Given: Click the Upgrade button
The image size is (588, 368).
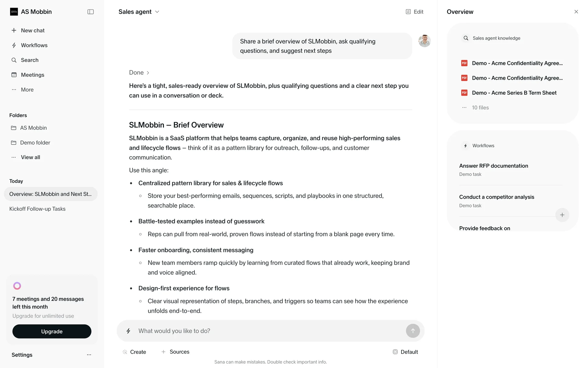Looking at the screenshot, I should click(52, 332).
